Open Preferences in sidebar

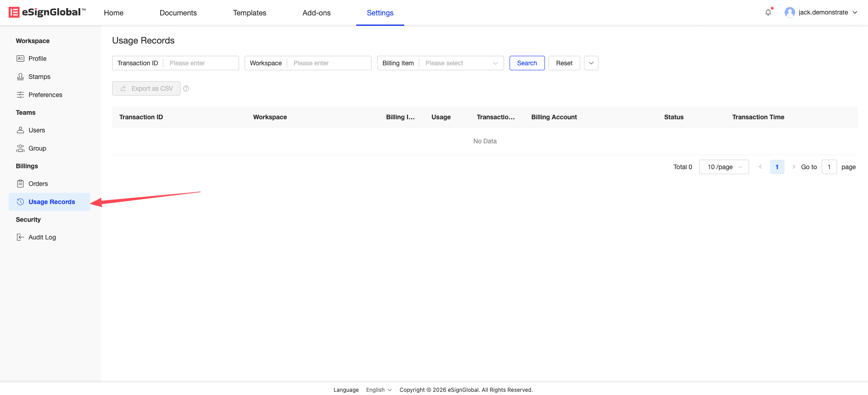point(49,95)
